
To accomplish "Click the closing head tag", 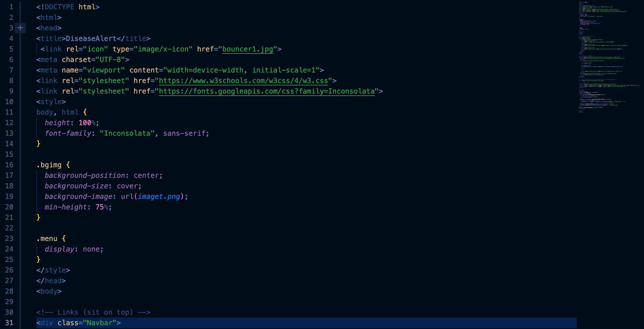I will [x=51, y=281].
